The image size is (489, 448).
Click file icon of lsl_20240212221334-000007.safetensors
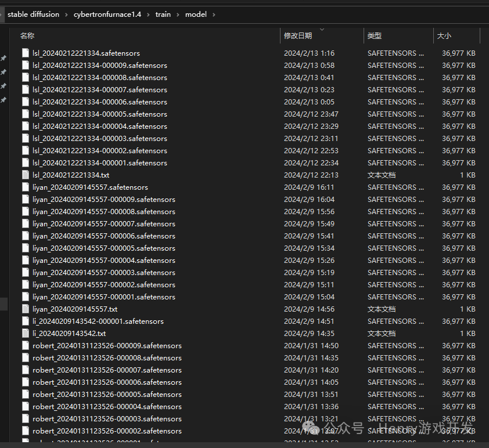[25, 89]
